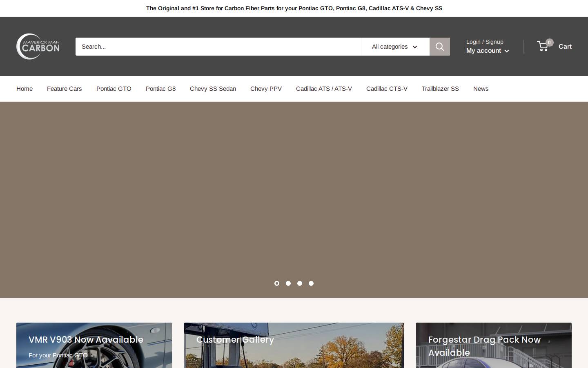This screenshot has width=588, height=368.
Task: Open the Chevy PPV menu
Action: (x=266, y=89)
